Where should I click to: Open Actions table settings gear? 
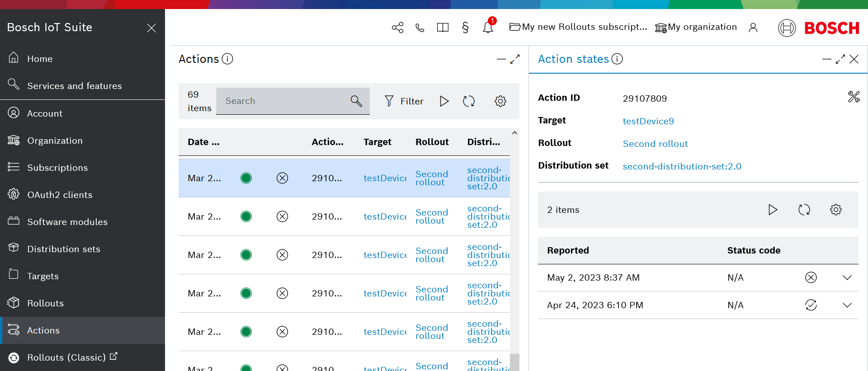pos(500,101)
